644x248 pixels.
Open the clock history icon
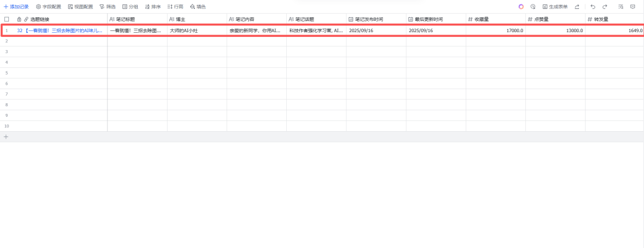[x=533, y=7]
